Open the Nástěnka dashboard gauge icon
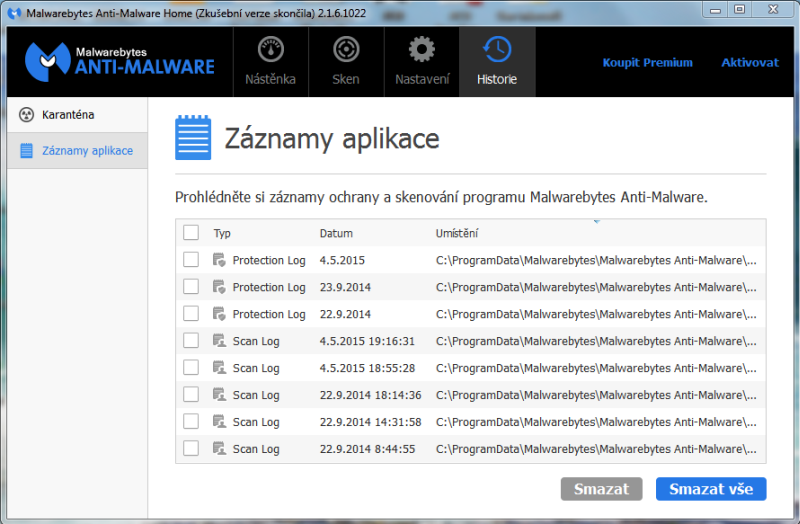800x524 pixels. pyautogui.click(x=270, y=50)
